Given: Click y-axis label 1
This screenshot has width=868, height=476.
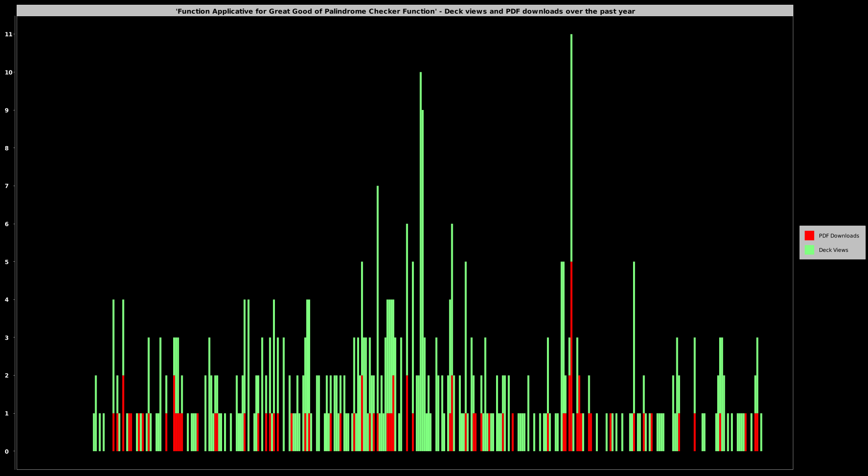Looking at the screenshot, I should coord(7,414).
